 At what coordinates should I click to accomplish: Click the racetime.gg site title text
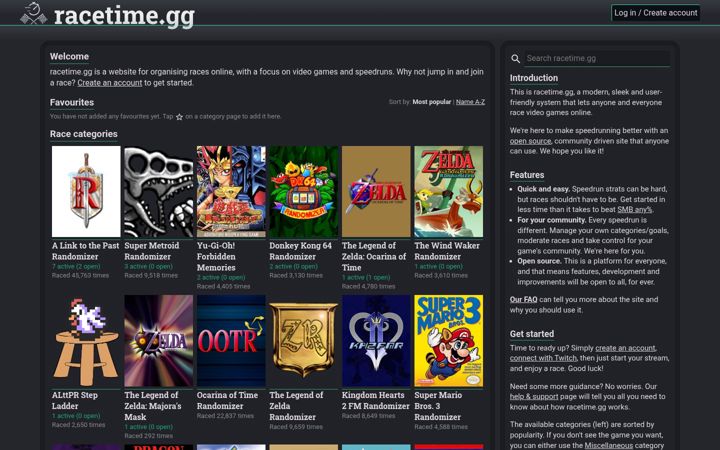click(124, 15)
